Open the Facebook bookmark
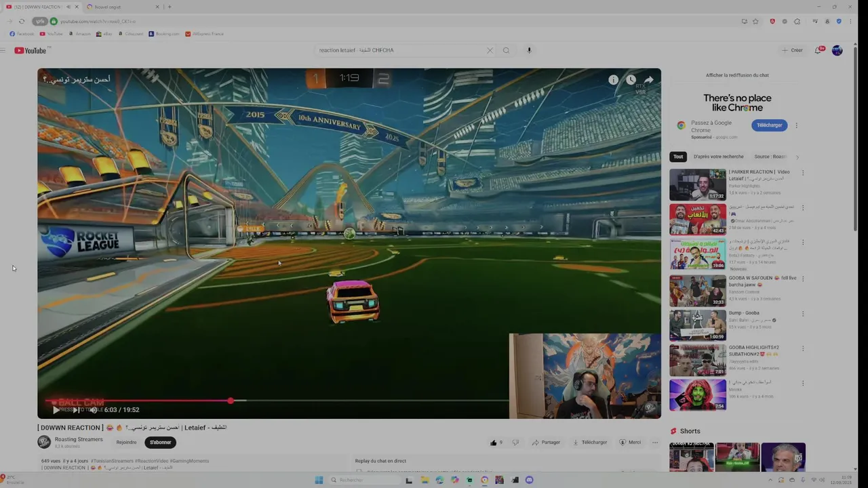The height and width of the screenshot is (488, 868). pyautogui.click(x=22, y=34)
